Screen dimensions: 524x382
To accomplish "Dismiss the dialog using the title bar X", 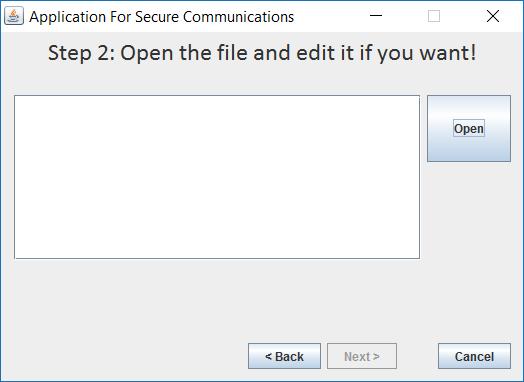I will pos(493,16).
